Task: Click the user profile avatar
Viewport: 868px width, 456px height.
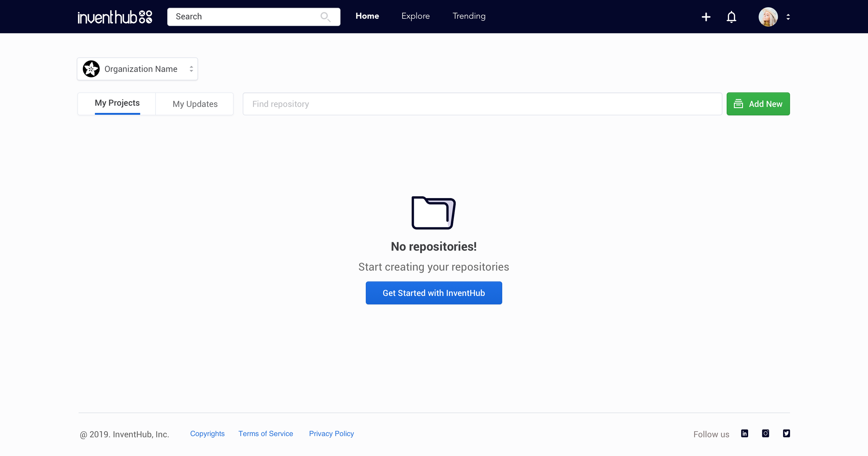Action: coord(768,17)
